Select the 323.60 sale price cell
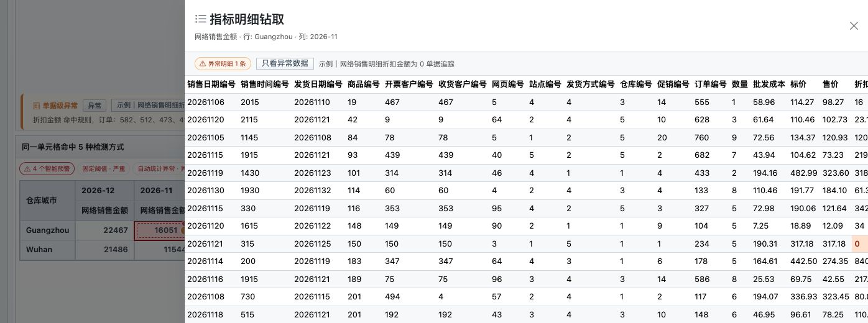 click(x=836, y=173)
